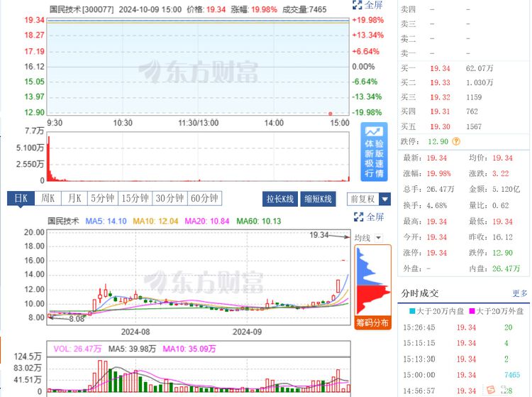Open the 更多 link in 分时成交
Screen dimensions: 532x397
[520, 293]
